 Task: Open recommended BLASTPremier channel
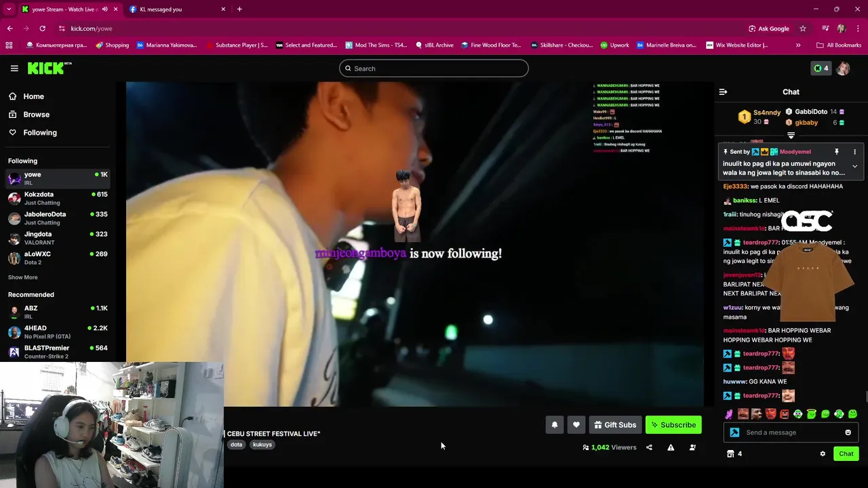pos(58,352)
